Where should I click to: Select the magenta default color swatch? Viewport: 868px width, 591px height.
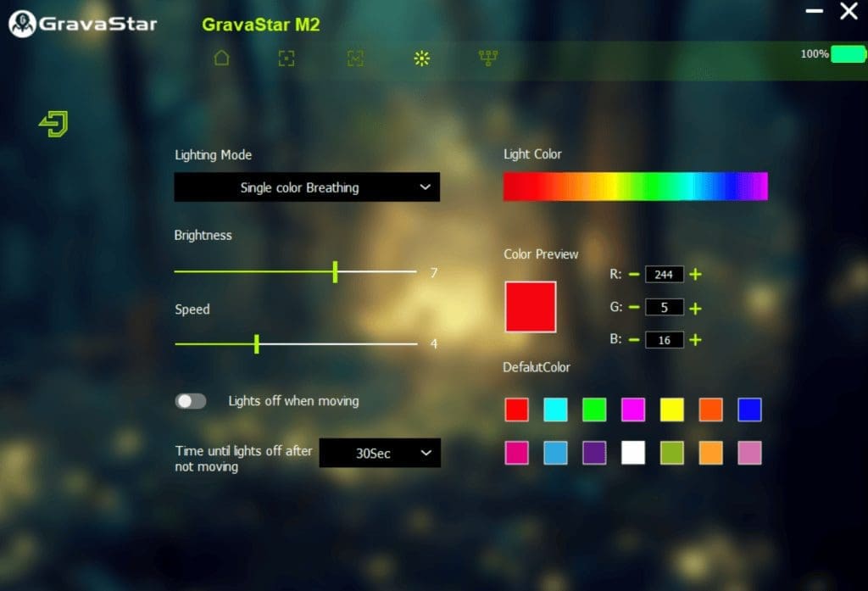(632, 410)
